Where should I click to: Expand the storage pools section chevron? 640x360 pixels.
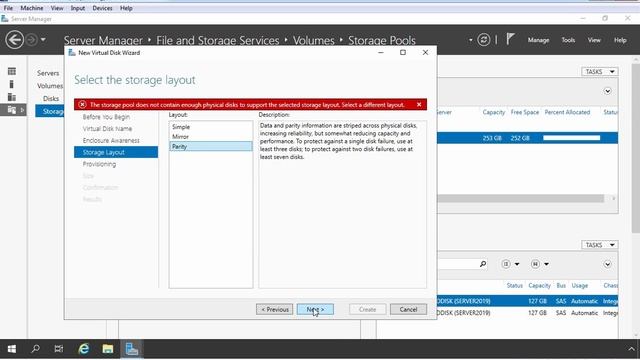(607, 91)
